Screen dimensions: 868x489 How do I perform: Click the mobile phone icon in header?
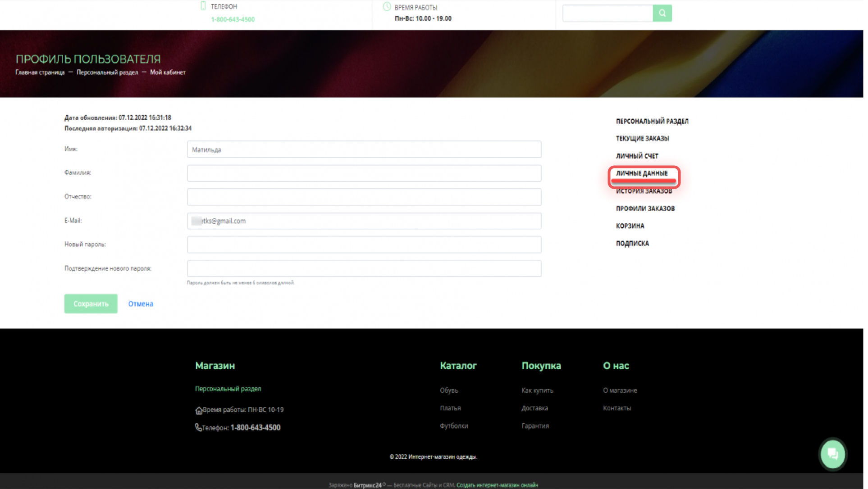[204, 6]
